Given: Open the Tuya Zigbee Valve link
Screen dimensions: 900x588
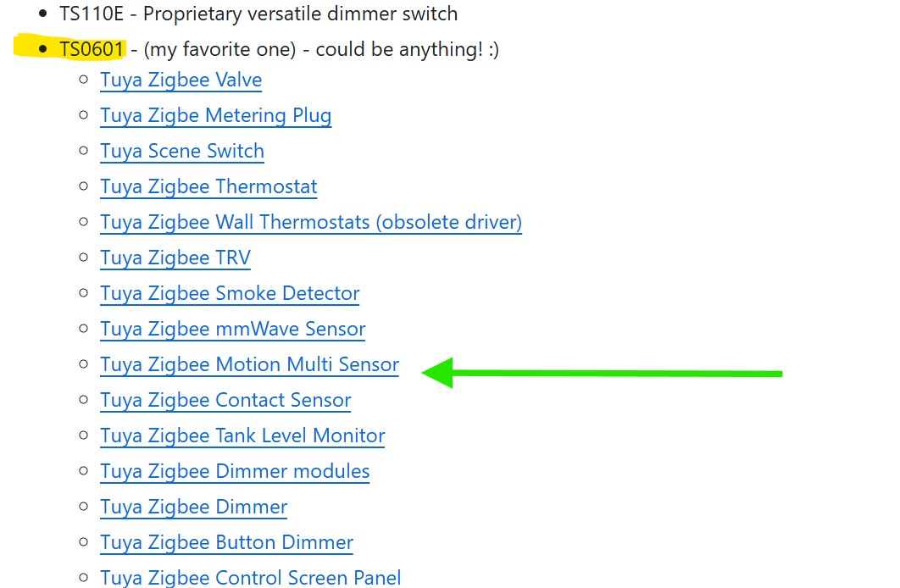Looking at the screenshot, I should [181, 80].
